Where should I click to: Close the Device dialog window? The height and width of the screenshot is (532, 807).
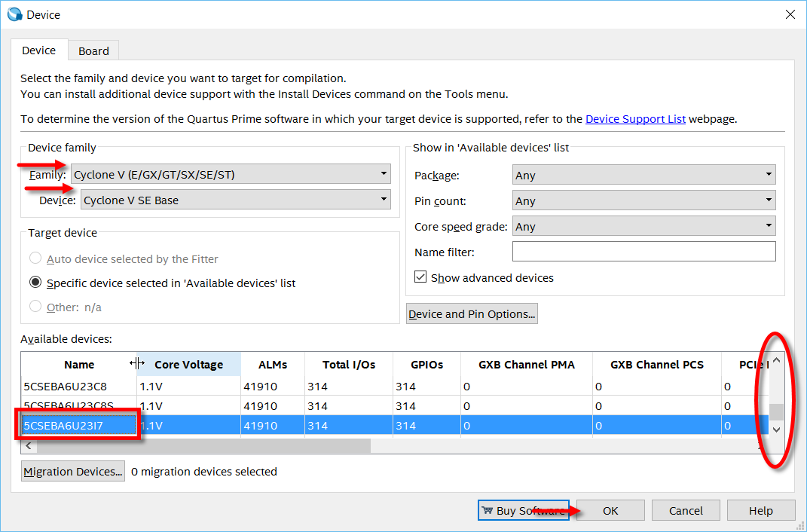790,14
